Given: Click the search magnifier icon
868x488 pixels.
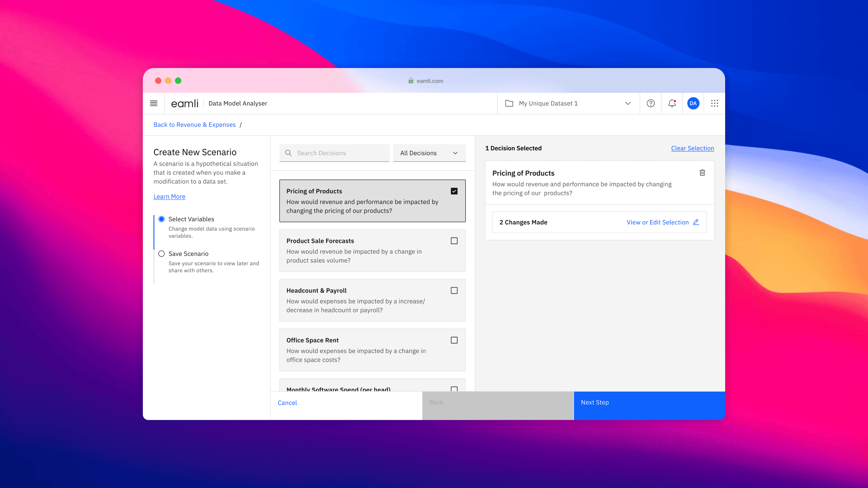Looking at the screenshot, I should [x=288, y=153].
